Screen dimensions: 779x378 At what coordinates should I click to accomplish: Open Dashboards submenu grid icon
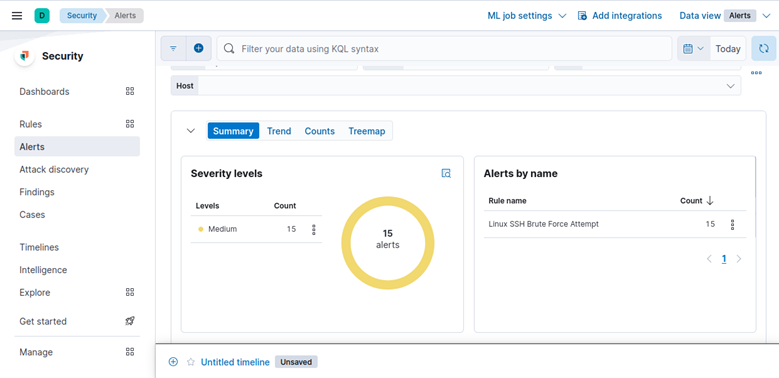tap(130, 91)
